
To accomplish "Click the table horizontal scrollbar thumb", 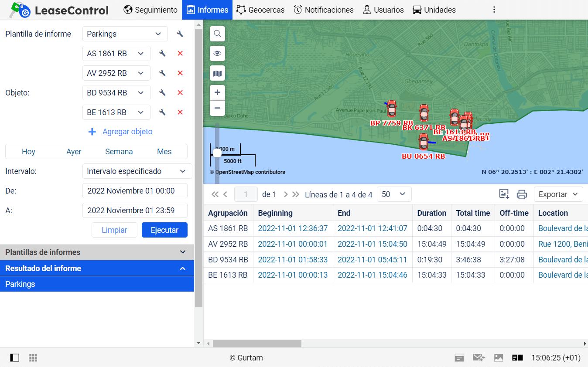I will 257,343.
